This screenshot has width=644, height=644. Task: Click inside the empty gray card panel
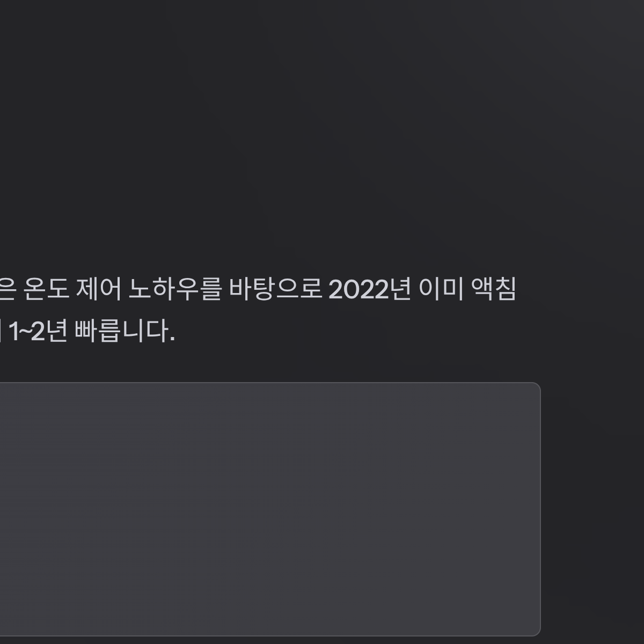(x=268, y=509)
